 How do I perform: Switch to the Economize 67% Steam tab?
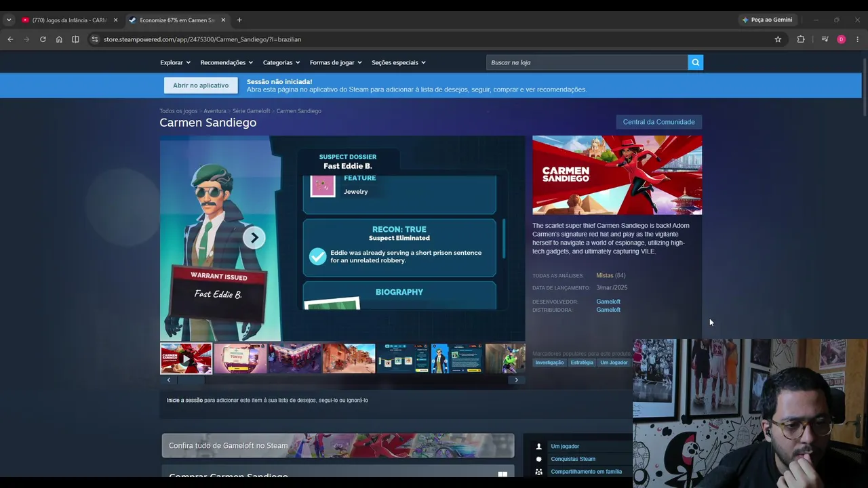click(177, 20)
